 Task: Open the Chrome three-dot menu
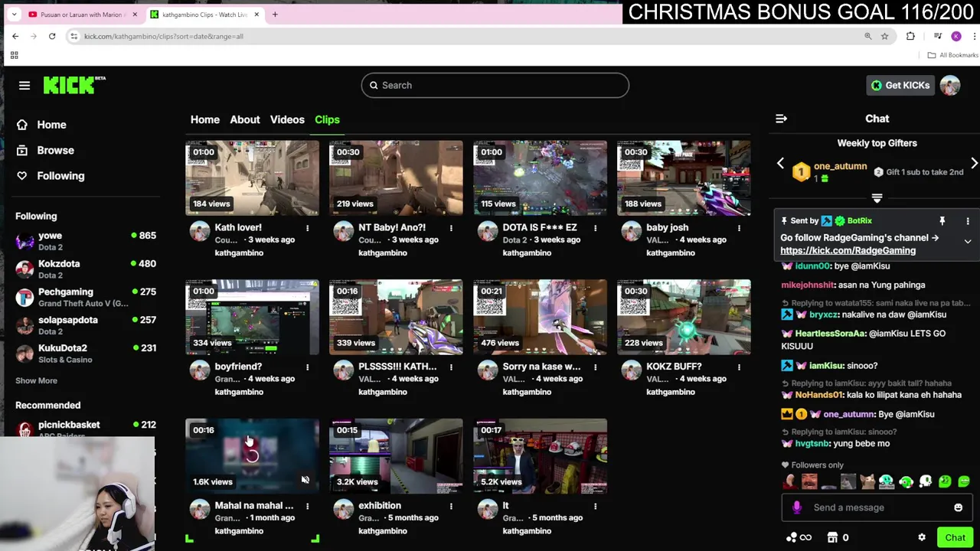[x=975, y=36]
